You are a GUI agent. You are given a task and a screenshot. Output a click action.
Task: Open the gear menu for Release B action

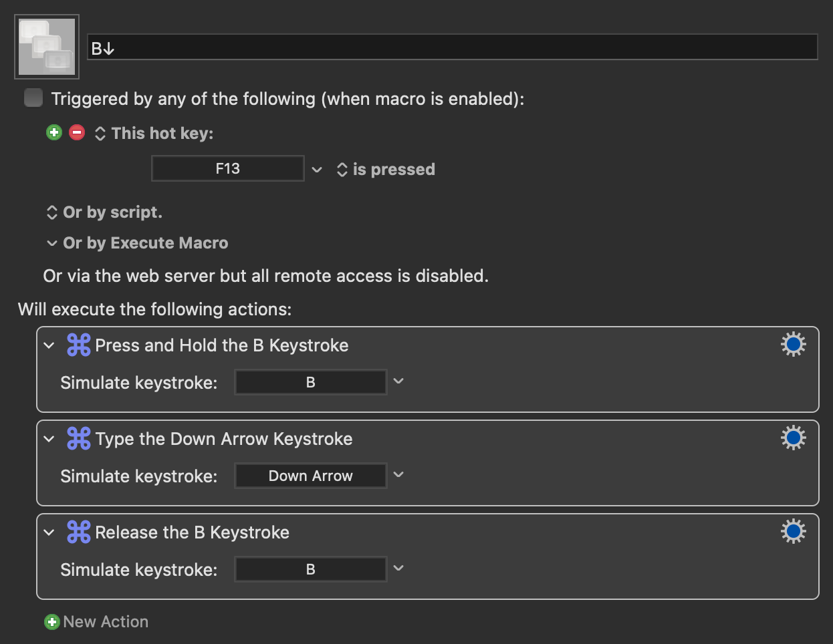coord(794,531)
